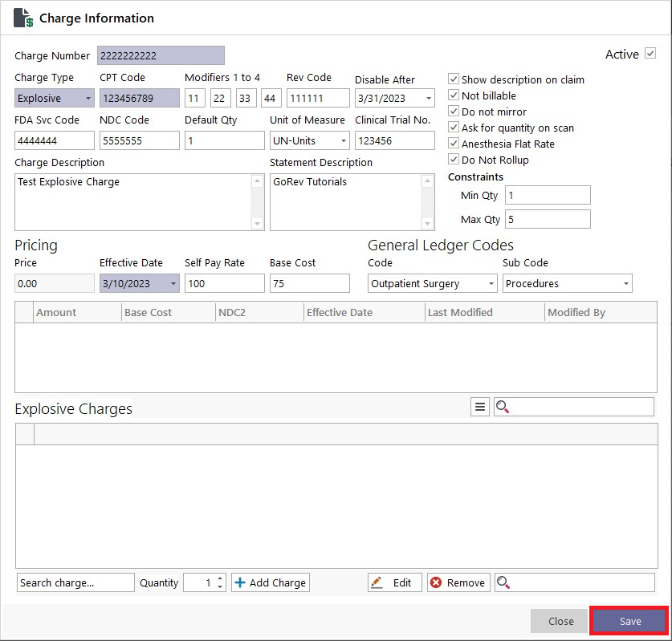Toggle Anesthesia Flat Rate checkbox
Viewport: 672px width, 641px height.
click(x=454, y=144)
